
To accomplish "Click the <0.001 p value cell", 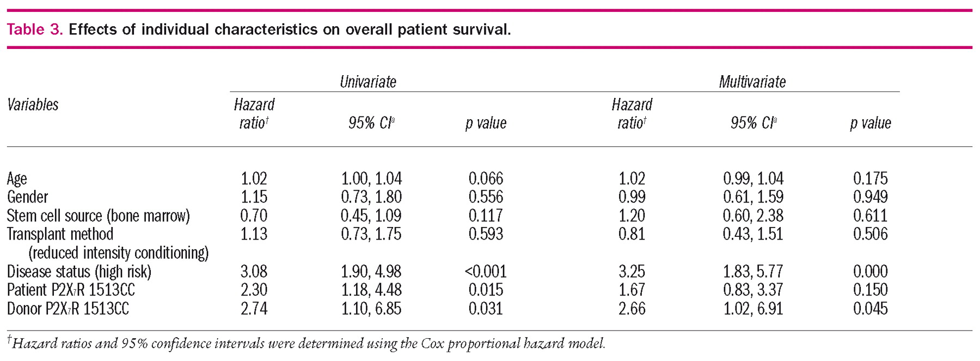I will [x=486, y=271].
